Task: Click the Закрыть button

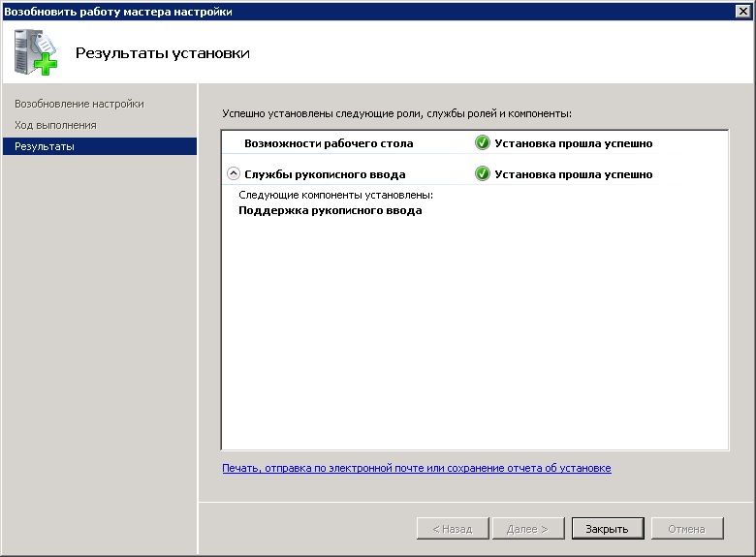Action: 608,529
